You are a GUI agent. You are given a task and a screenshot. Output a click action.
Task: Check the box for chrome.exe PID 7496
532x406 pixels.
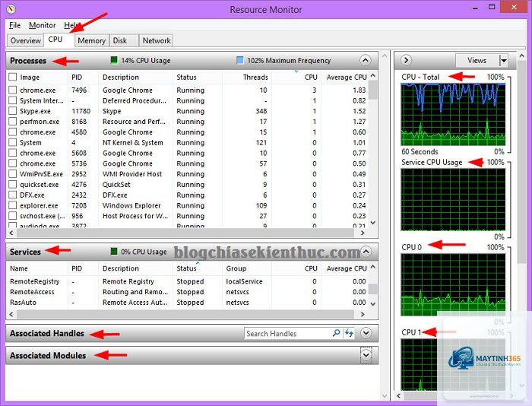[x=13, y=90]
